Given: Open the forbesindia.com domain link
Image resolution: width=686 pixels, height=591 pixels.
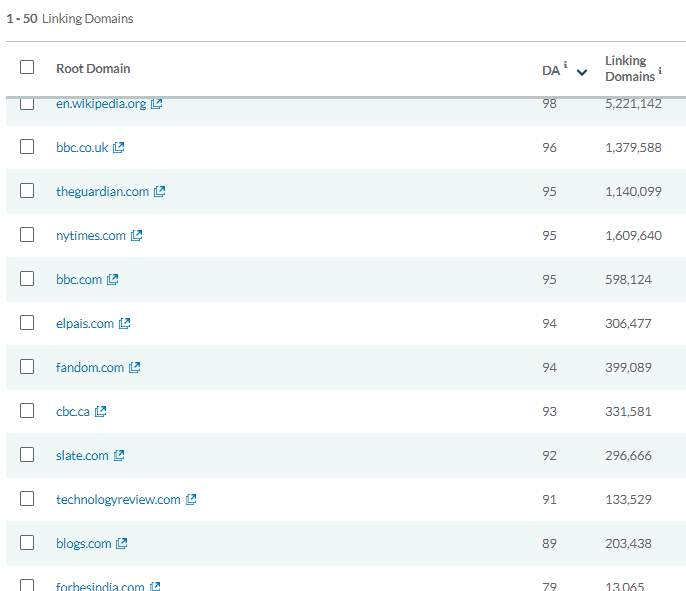Looking at the screenshot, I should 100,586.
